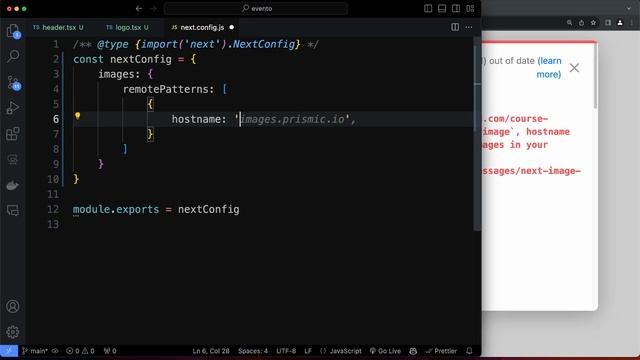The image size is (640, 360).
Task: Click the sync changes cloud icon
Action: click(x=55, y=351)
